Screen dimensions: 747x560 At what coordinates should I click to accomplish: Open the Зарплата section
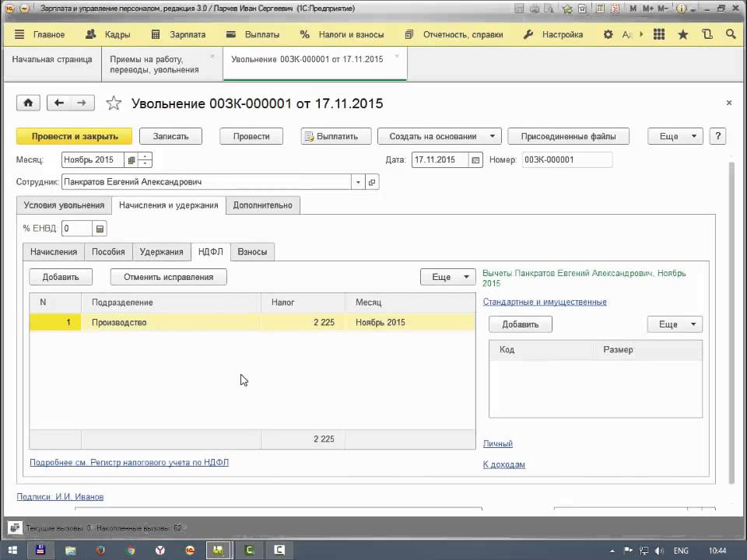(x=179, y=34)
